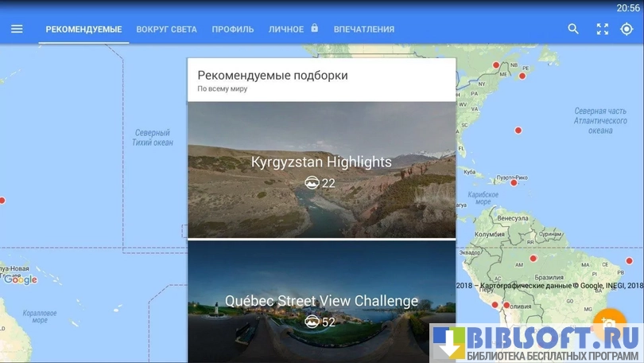Check the clock showing 20:56

pos(627,8)
